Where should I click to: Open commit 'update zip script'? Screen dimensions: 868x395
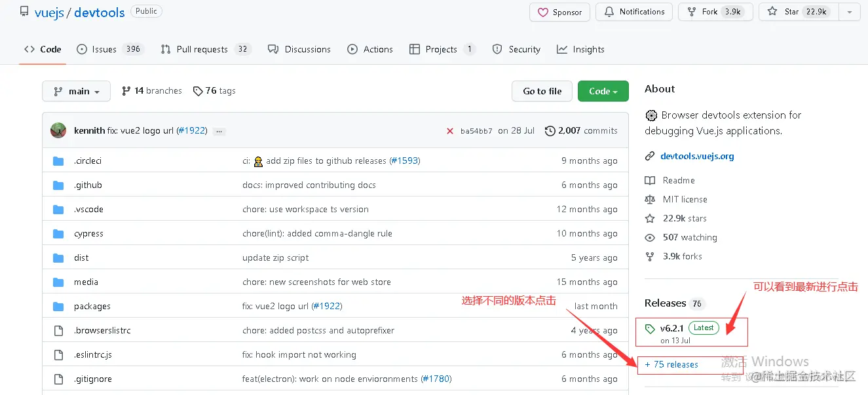(276, 257)
